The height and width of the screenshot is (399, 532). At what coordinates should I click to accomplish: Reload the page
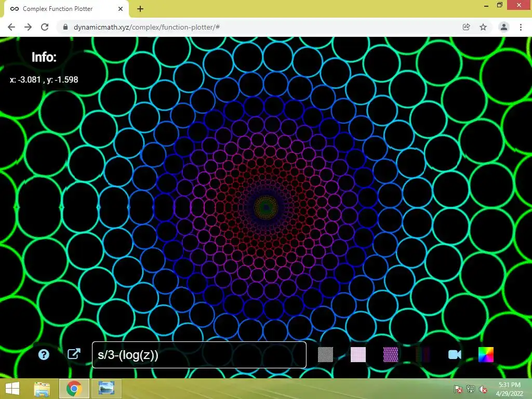pos(45,27)
